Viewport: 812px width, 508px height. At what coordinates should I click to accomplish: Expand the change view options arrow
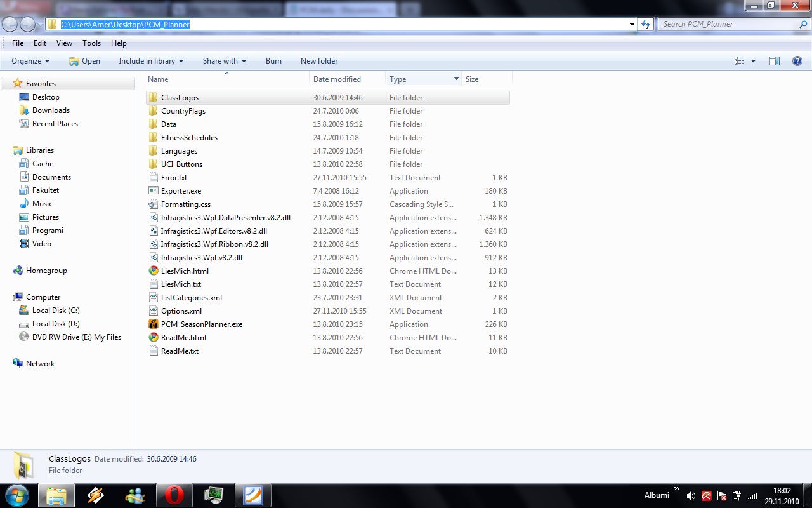[x=753, y=61]
